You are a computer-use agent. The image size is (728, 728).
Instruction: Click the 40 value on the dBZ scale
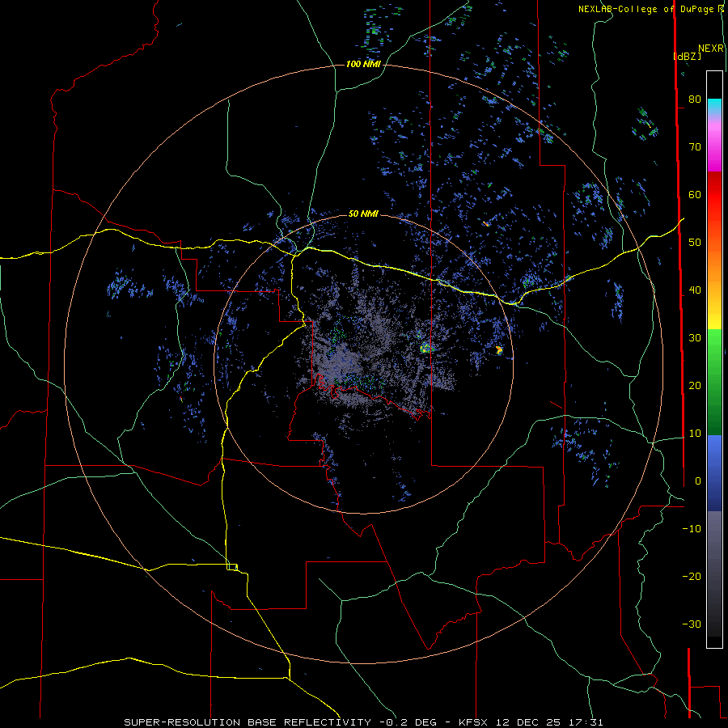pos(695,290)
